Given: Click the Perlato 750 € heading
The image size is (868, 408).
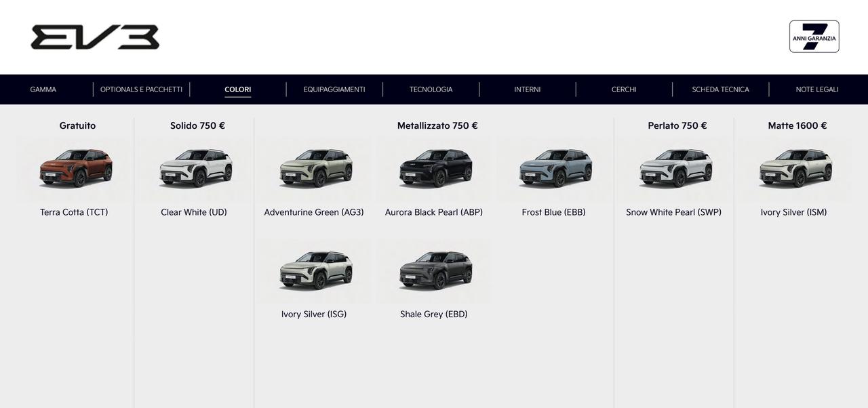Looking at the screenshot, I should click(677, 125).
